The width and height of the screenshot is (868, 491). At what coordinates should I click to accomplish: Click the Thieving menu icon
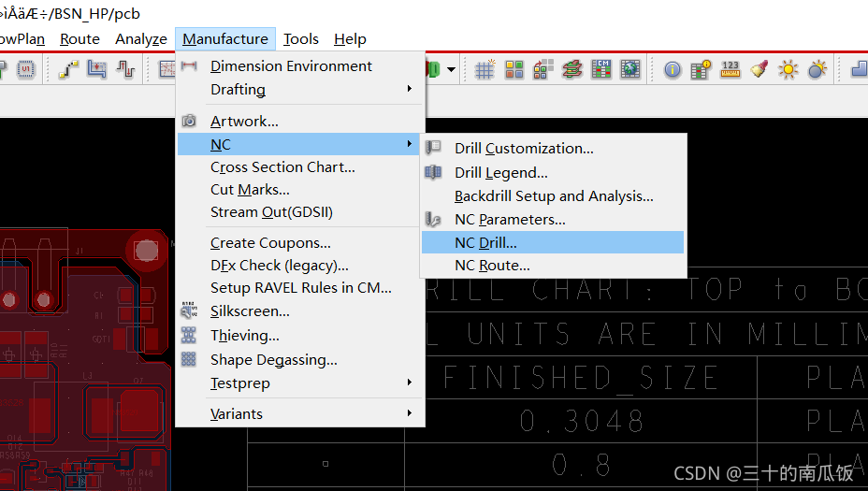point(189,335)
